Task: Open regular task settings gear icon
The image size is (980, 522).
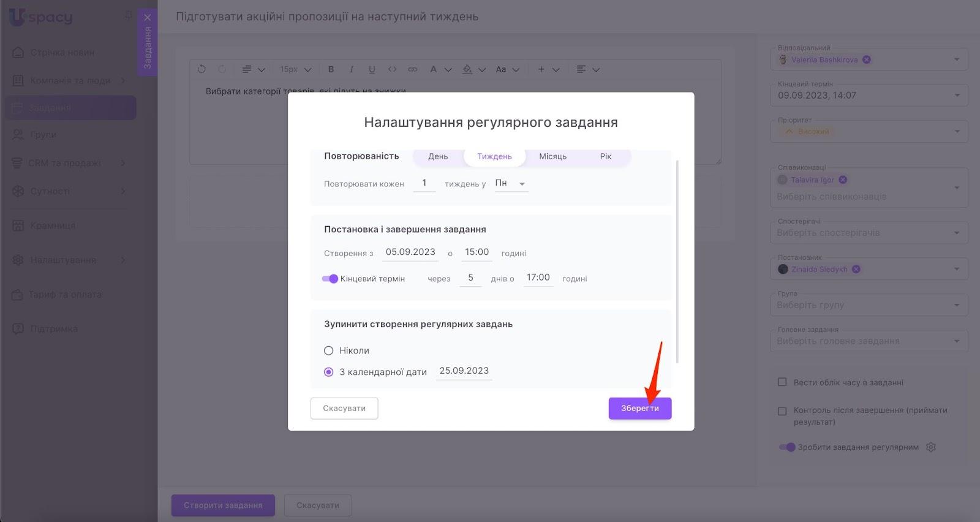Action: pos(931,447)
